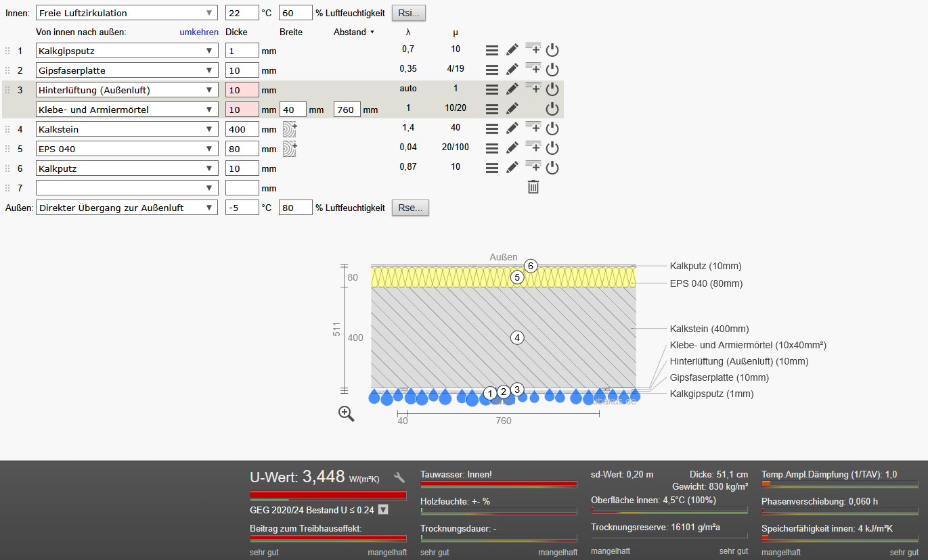Open U-Wert settings wrench icon
The height and width of the screenshot is (560, 928).
[x=399, y=477]
